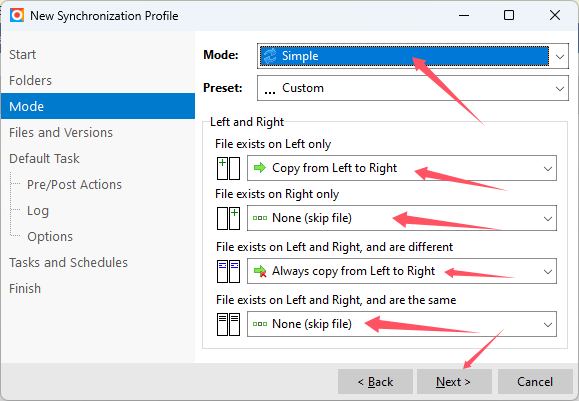Select the Log tree item

pos(38,210)
